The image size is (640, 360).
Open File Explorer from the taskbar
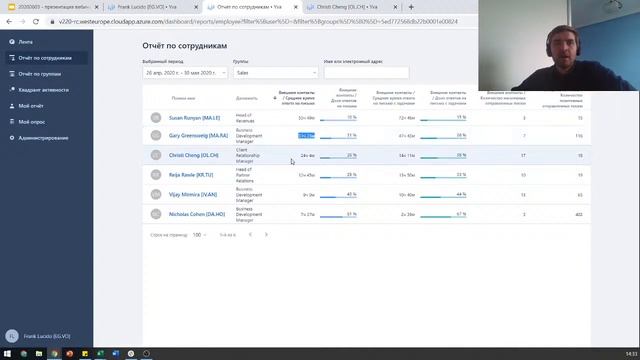(39, 353)
